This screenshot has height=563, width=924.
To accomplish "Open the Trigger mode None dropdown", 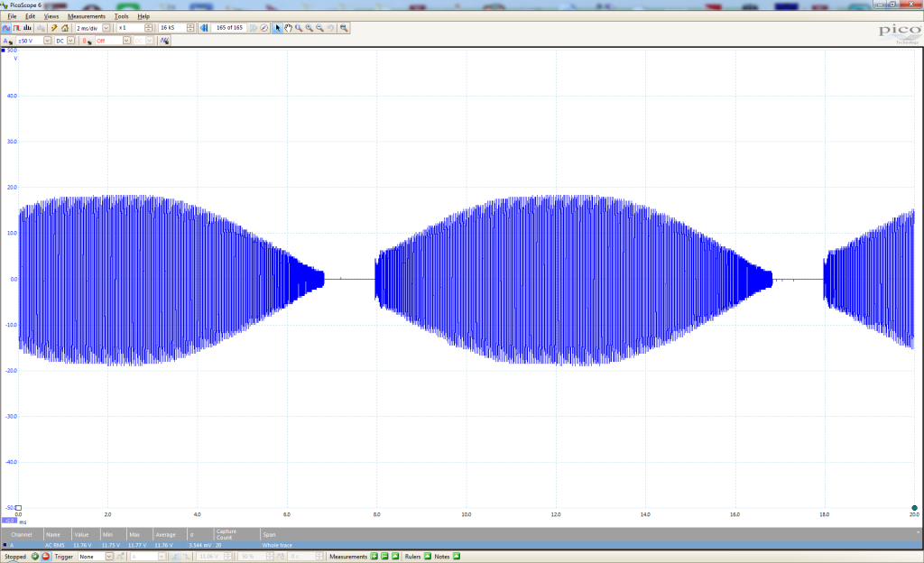I will [109, 557].
